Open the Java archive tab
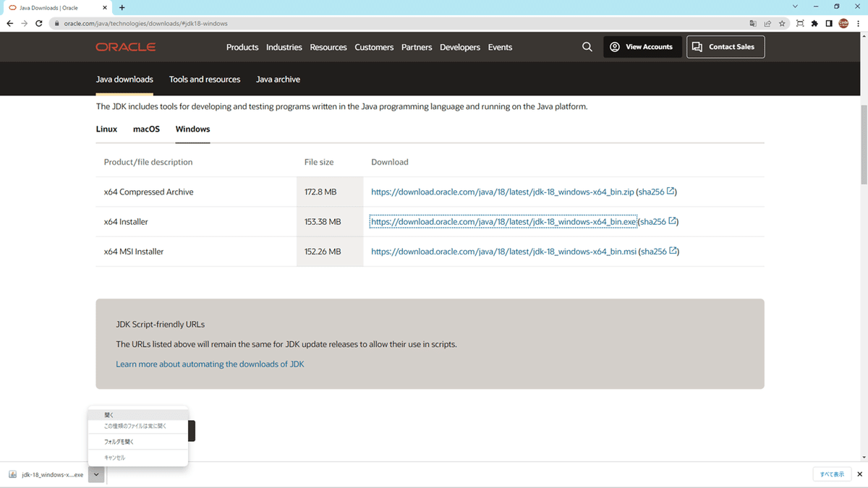Image resolution: width=868 pixels, height=488 pixels. tap(278, 80)
